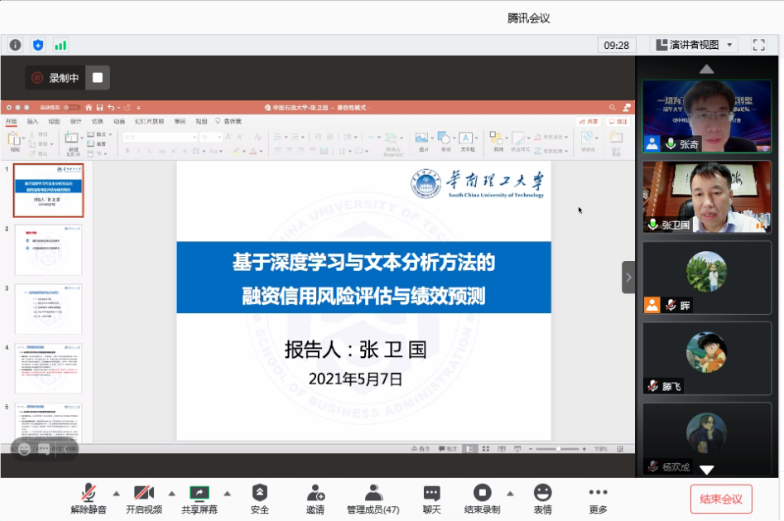This screenshot has width=784, height=521.
Task: Open the 共享屏幕 share screen icon
Action: click(200, 492)
